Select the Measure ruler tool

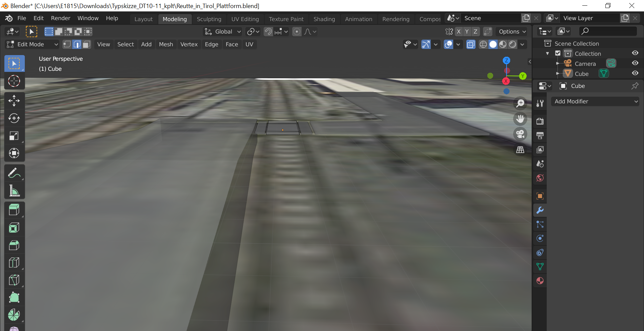click(x=14, y=191)
